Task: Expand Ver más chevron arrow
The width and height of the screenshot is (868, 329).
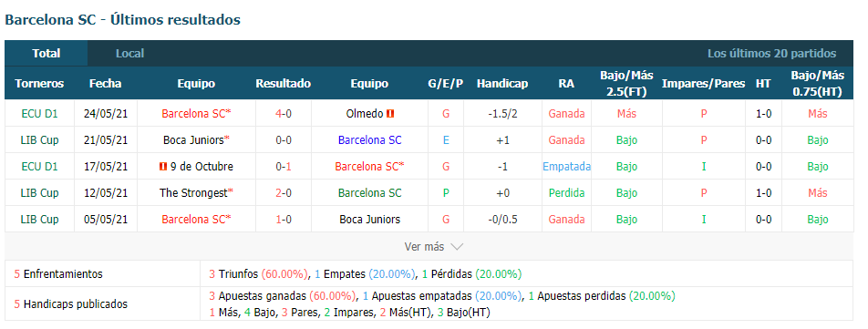Action: click(457, 247)
